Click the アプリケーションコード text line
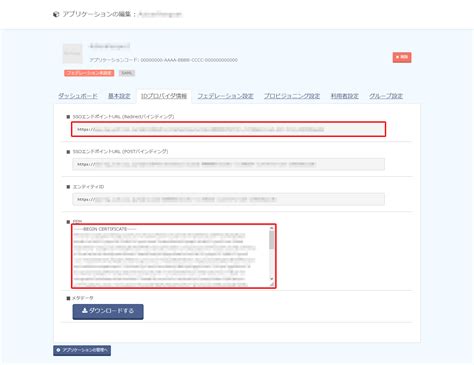The image size is (474, 365). [163, 60]
